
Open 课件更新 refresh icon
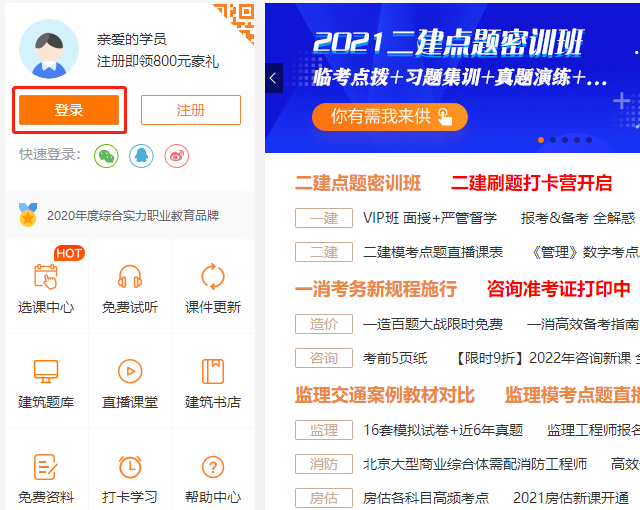click(213, 277)
